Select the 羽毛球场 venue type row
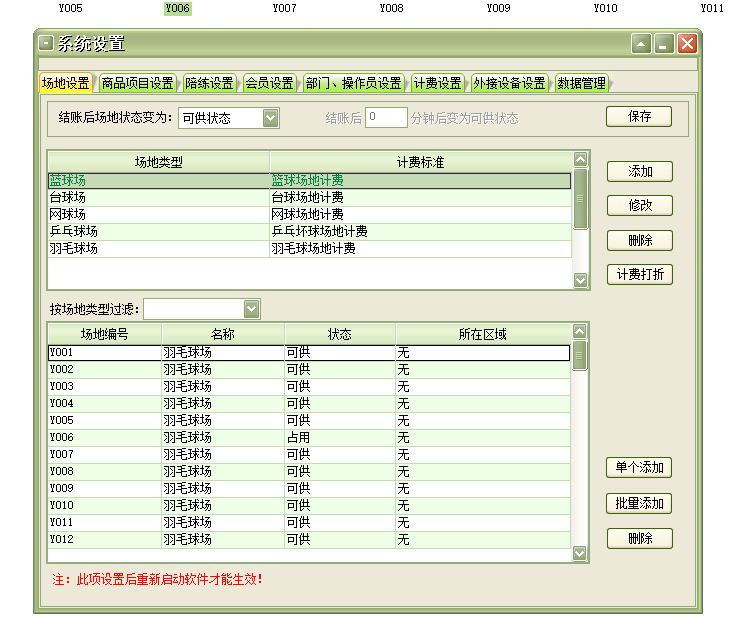This screenshot has height=628, width=741. [310, 249]
